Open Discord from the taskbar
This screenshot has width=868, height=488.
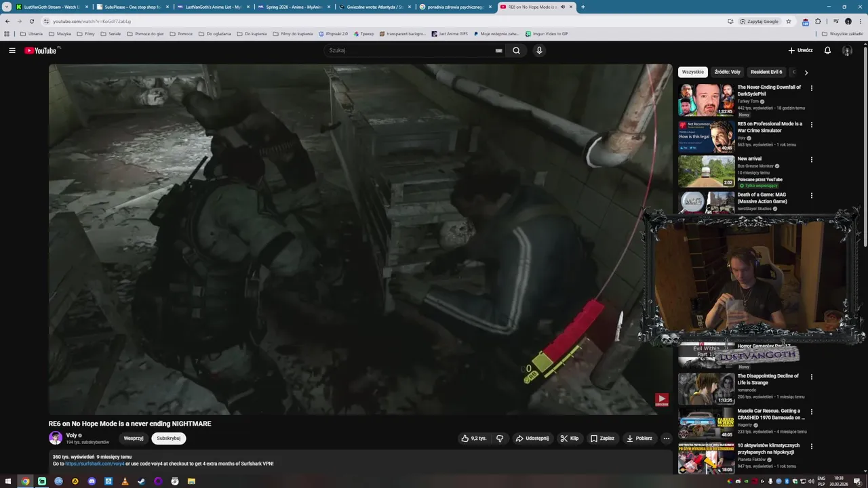point(92,481)
